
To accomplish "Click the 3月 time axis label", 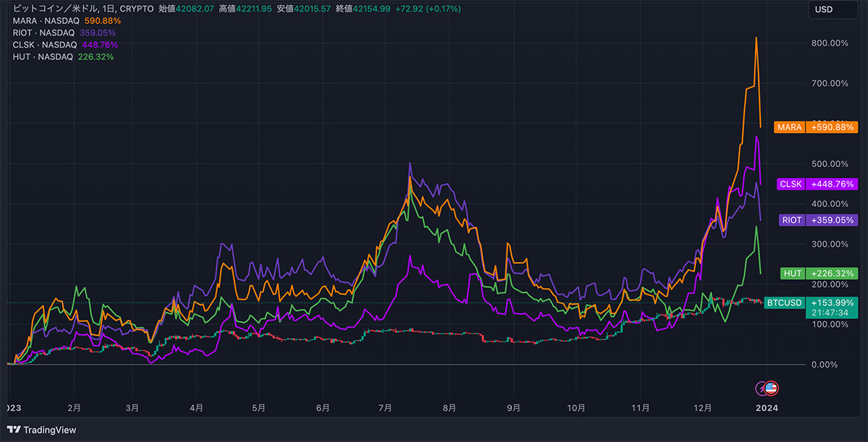I will pos(132,408).
